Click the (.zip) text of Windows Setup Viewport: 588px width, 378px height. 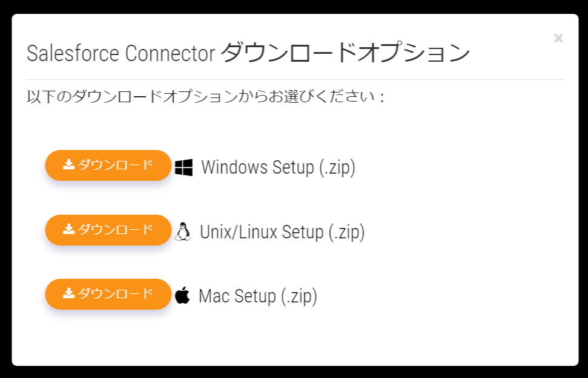tap(337, 168)
